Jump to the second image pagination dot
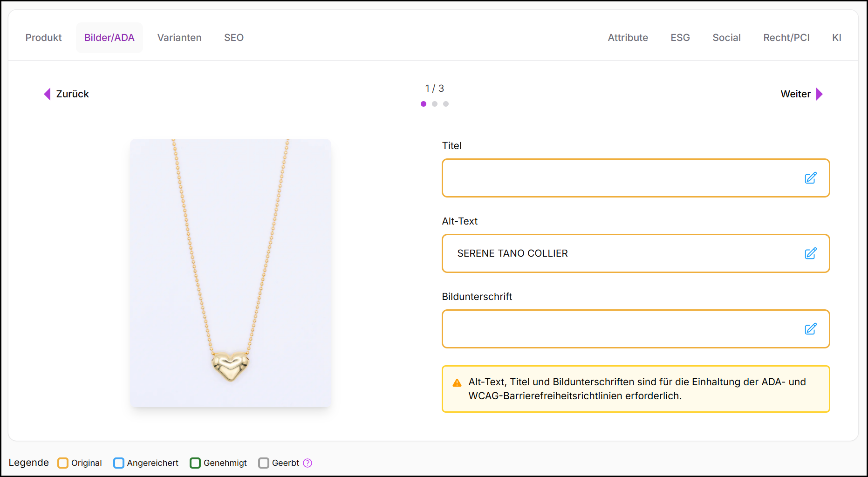Screen dimensions: 868x477 pos(435,104)
